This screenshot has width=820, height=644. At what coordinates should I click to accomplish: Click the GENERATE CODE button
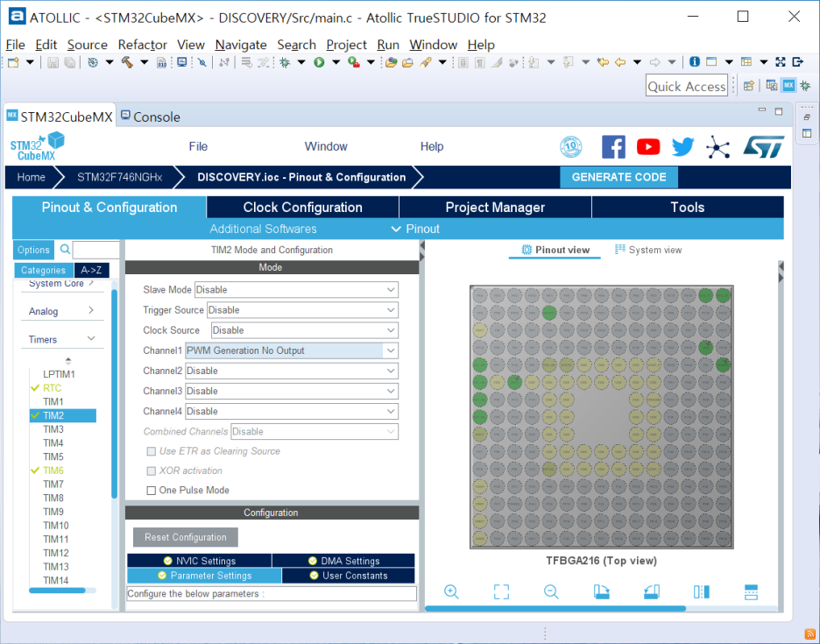click(619, 177)
